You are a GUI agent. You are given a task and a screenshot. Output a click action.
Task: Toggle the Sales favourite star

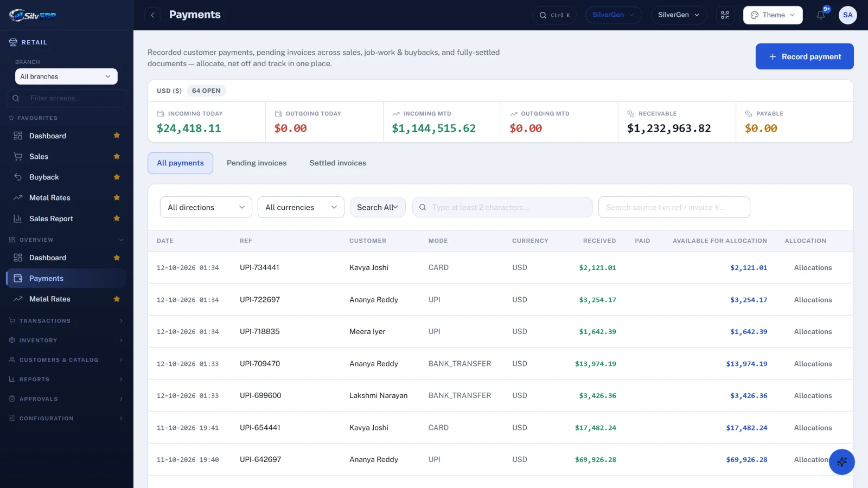point(117,156)
